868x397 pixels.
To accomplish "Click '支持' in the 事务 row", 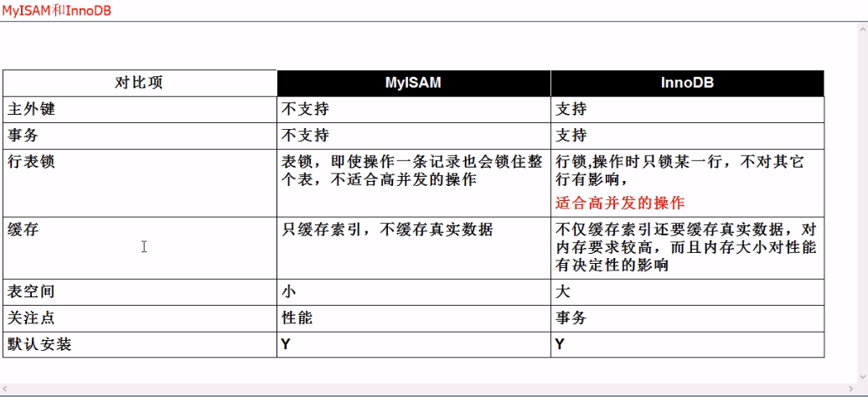I will pos(571,135).
